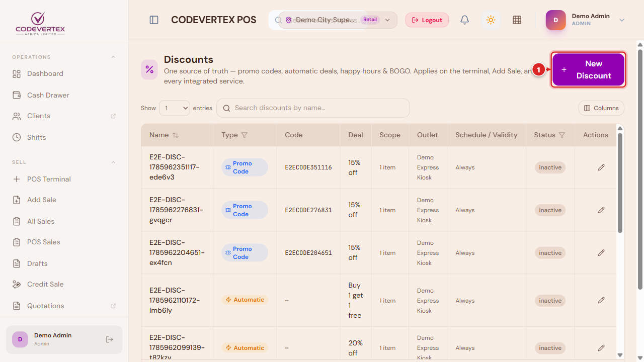Screen dimensions: 644x362
Task: Filter the Type column
Action: click(245, 135)
